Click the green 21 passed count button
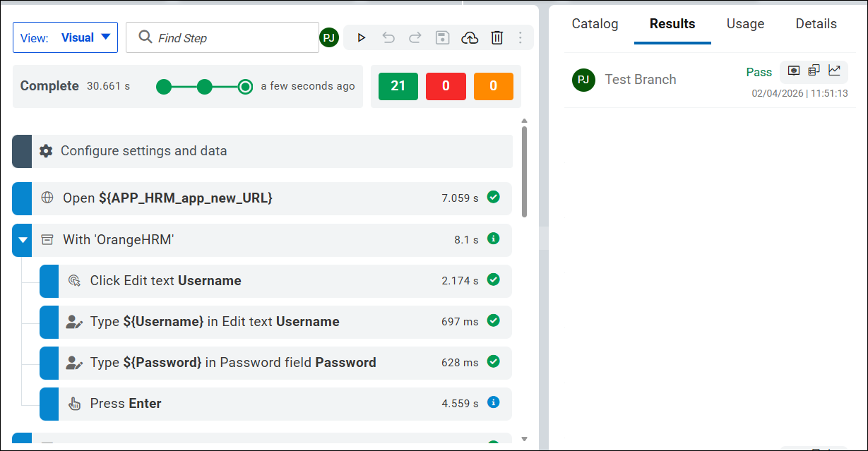Viewport: 868px width, 451px height. pos(398,86)
